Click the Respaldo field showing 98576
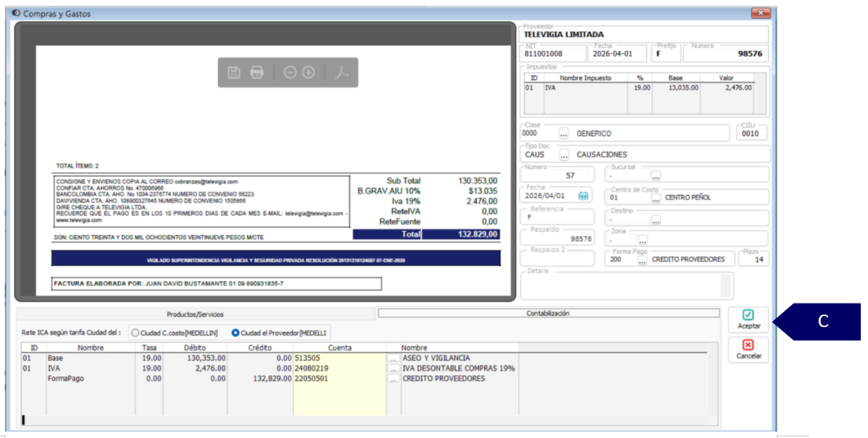Viewport: 868px width, 438px height. click(557, 238)
